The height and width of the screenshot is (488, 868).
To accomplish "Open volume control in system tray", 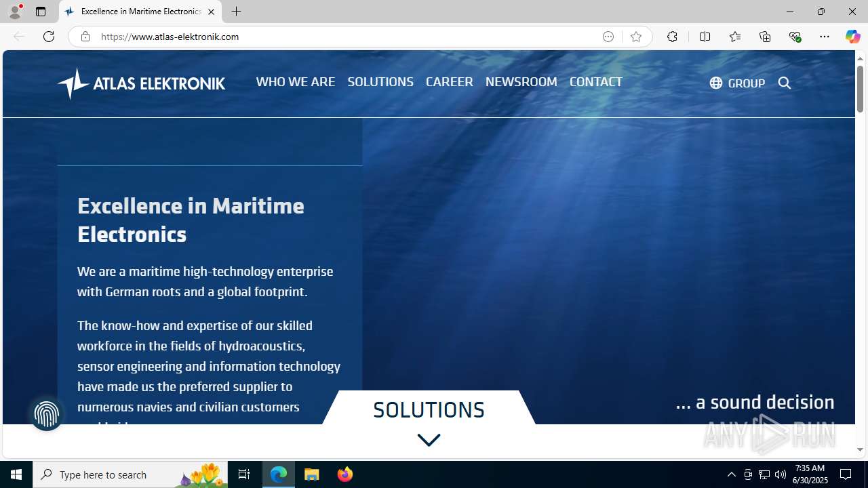I will tap(781, 474).
